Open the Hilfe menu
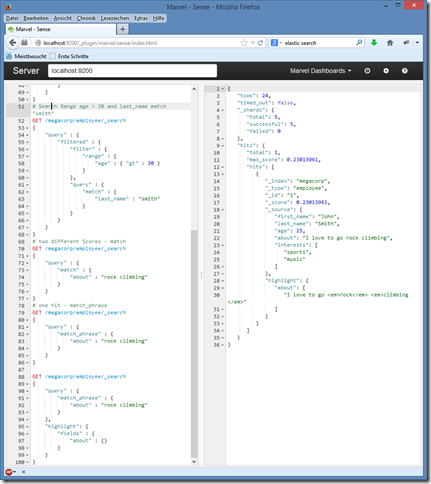 click(x=158, y=18)
